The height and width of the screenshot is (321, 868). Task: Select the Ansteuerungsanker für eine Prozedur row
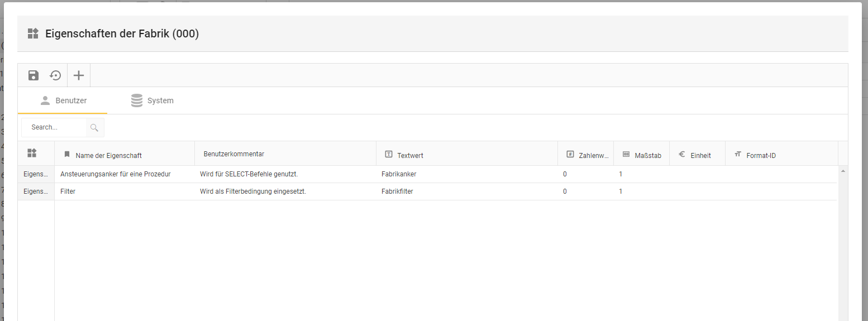pos(115,174)
